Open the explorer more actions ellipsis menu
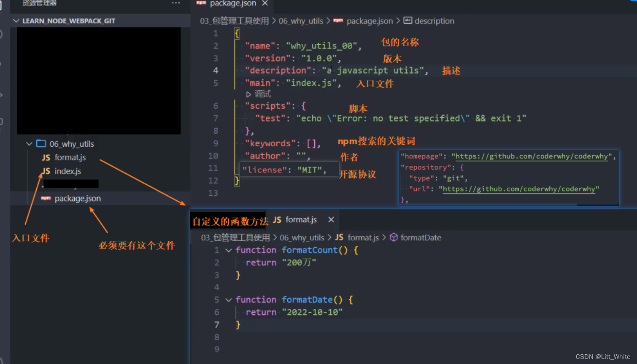Image resolution: width=637 pixels, height=364 pixels. click(176, 3)
